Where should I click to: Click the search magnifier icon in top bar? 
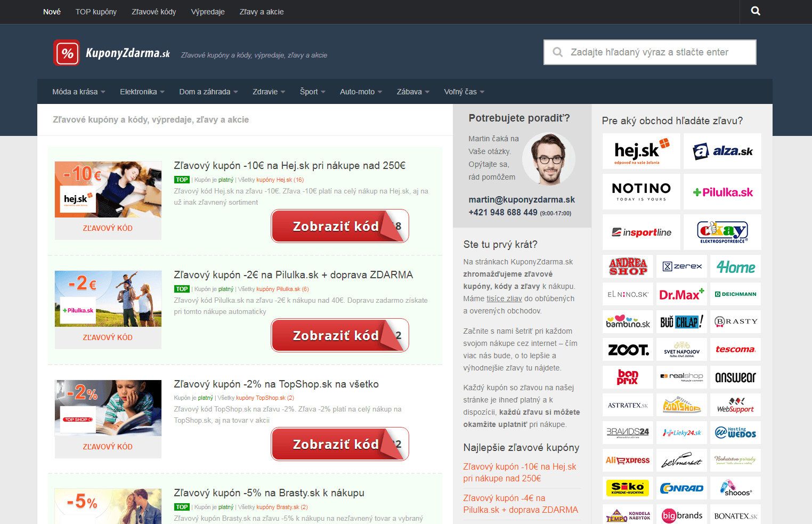[x=756, y=11]
